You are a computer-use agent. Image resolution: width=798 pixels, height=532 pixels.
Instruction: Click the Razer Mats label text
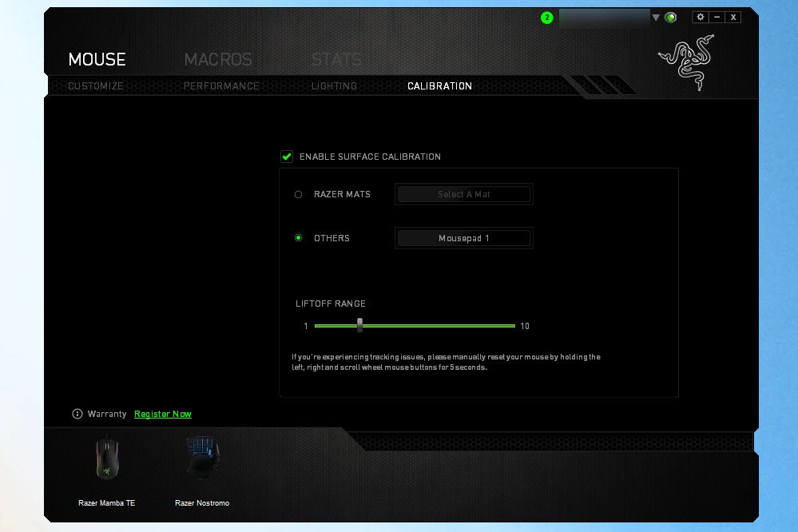point(342,194)
